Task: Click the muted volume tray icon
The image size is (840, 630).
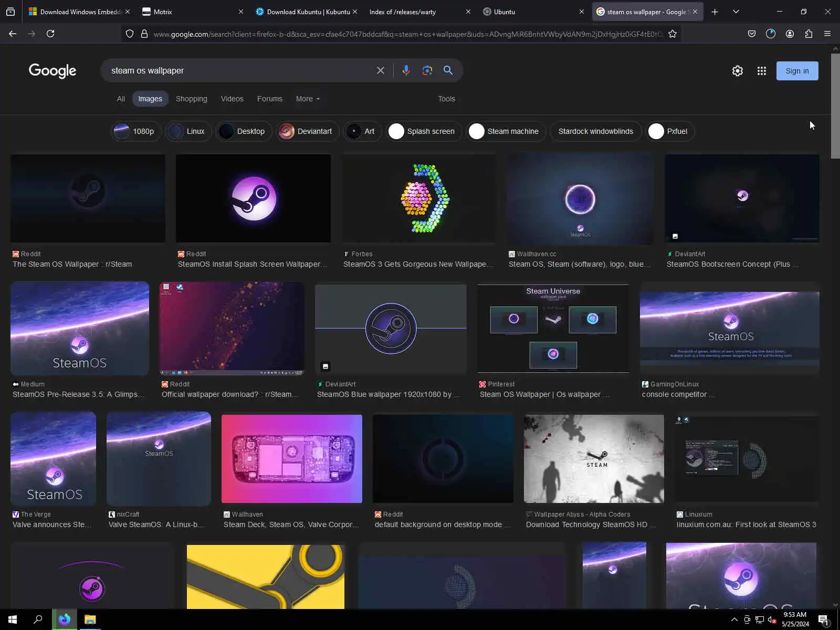Action: (772, 619)
